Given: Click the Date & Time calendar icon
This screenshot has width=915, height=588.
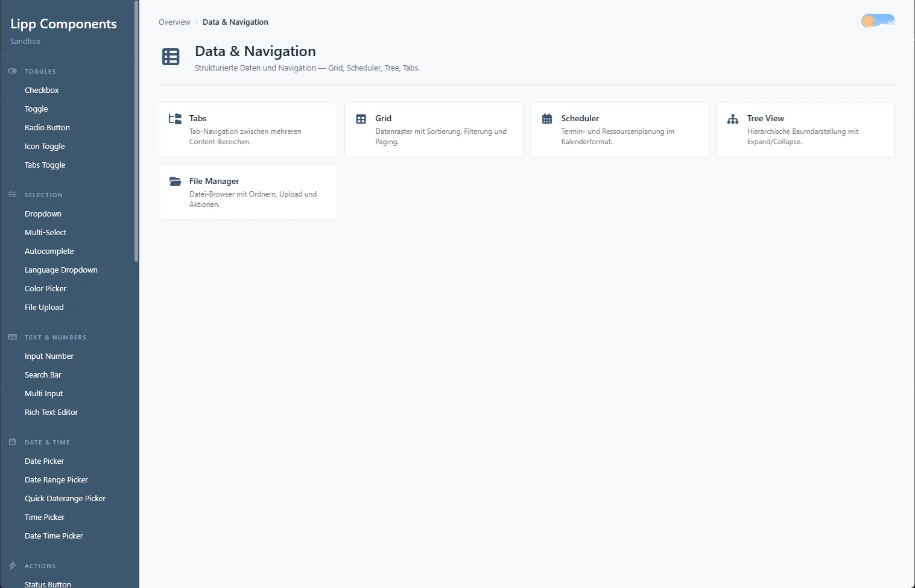Looking at the screenshot, I should (12, 442).
